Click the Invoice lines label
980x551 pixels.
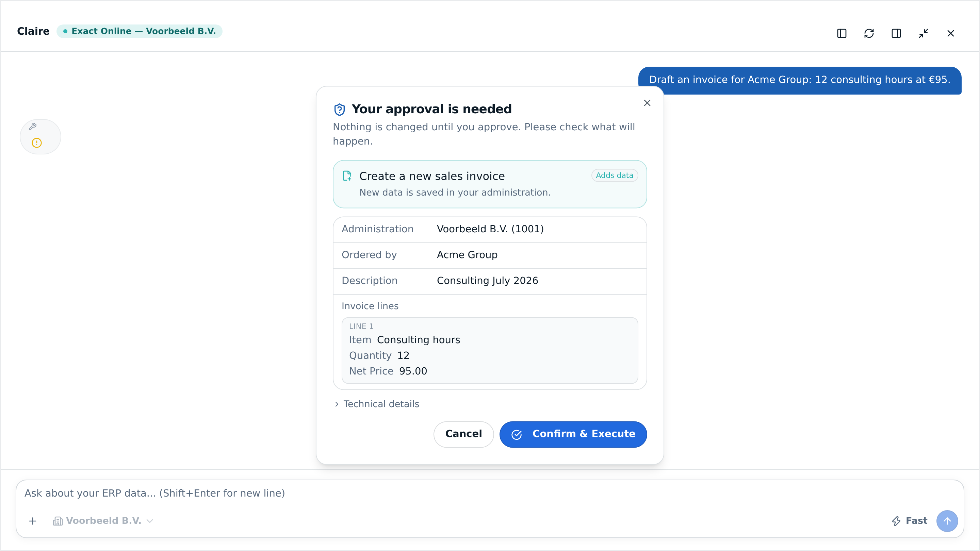(x=370, y=306)
